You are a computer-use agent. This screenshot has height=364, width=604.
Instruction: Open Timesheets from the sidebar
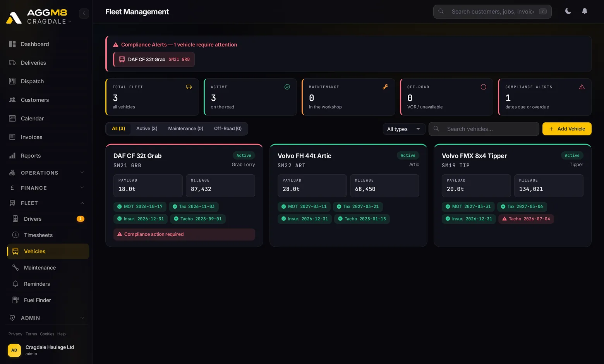[48, 235]
